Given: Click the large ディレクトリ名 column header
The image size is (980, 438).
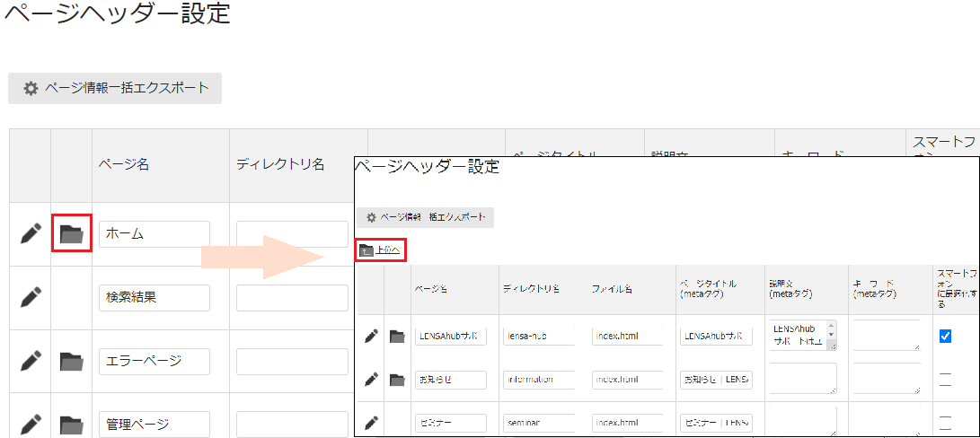Looking at the screenshot, I should point(280,165).
